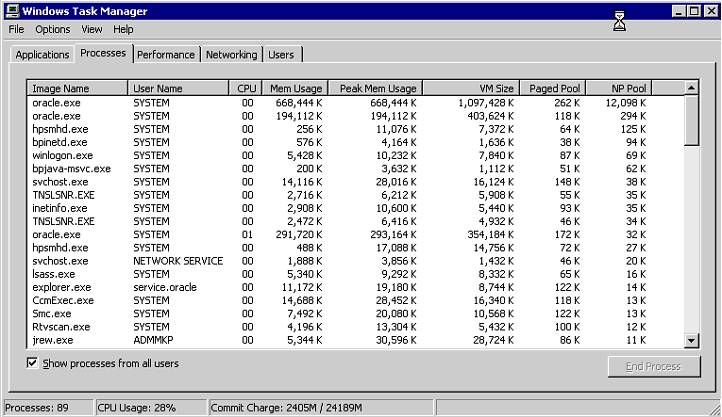Click the 12,098 K NP Pool value
This screenshot has width=722, height=417.
[x=626, y=103]
